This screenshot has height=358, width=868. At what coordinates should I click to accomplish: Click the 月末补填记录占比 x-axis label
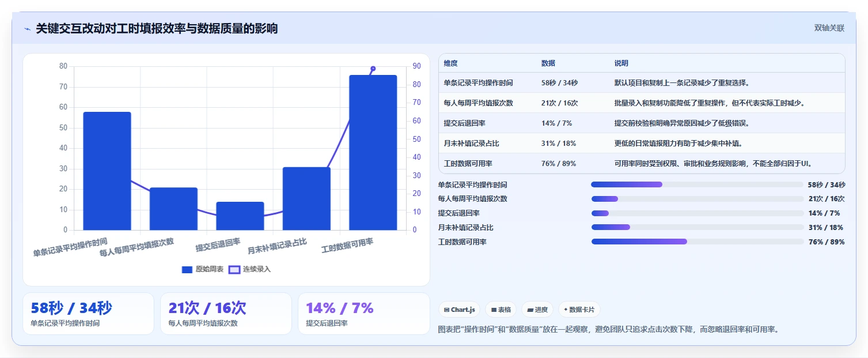[x=277, y=247]
